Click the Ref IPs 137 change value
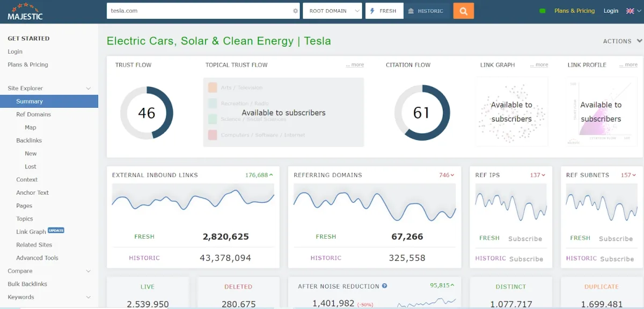This screenshot has width=644, height=309. point(538,175)
